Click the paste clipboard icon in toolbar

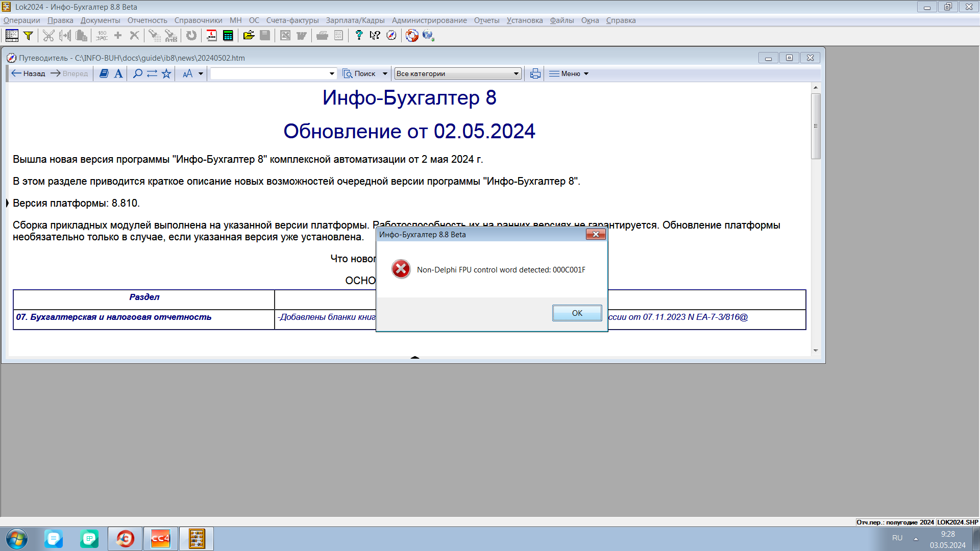pos(81,35)
